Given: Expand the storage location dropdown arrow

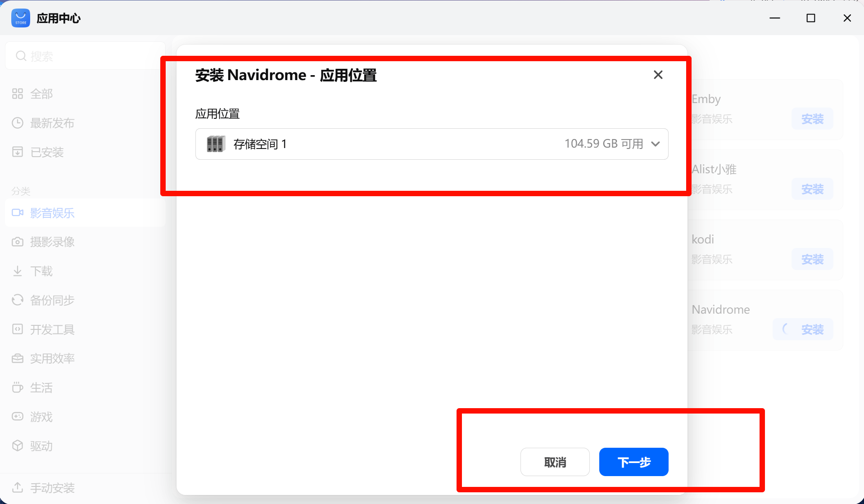Looking at the screenshot, I should tap(656, 144).
